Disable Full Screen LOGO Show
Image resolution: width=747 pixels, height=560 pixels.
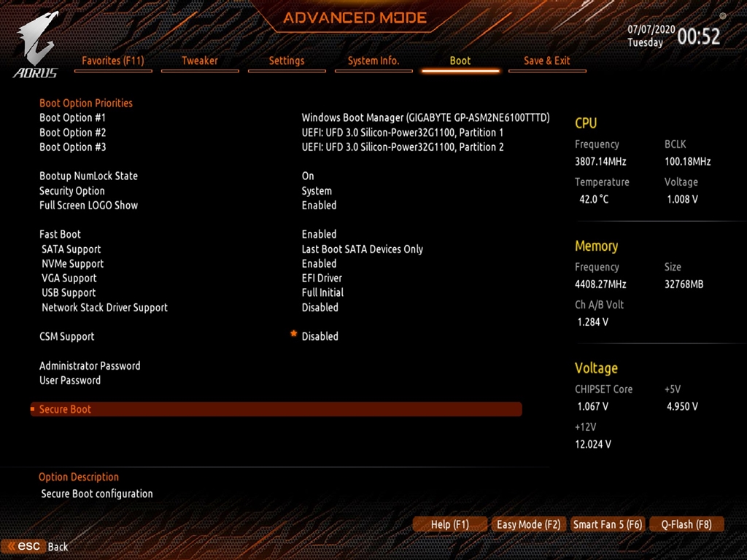pyautogui.click(x=319, y=205)
